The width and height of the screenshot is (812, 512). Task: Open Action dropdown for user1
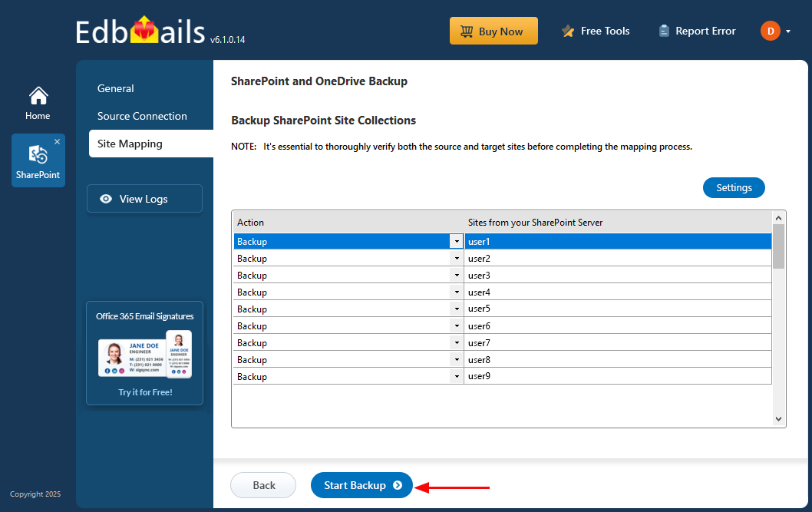pos(457,242)
